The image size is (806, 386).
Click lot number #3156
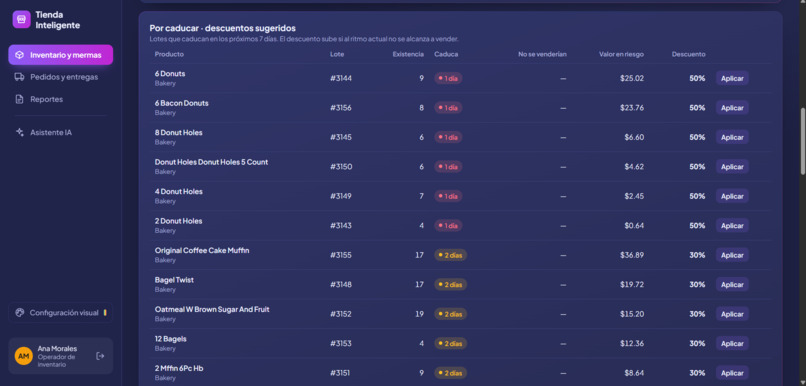point(341,108)
